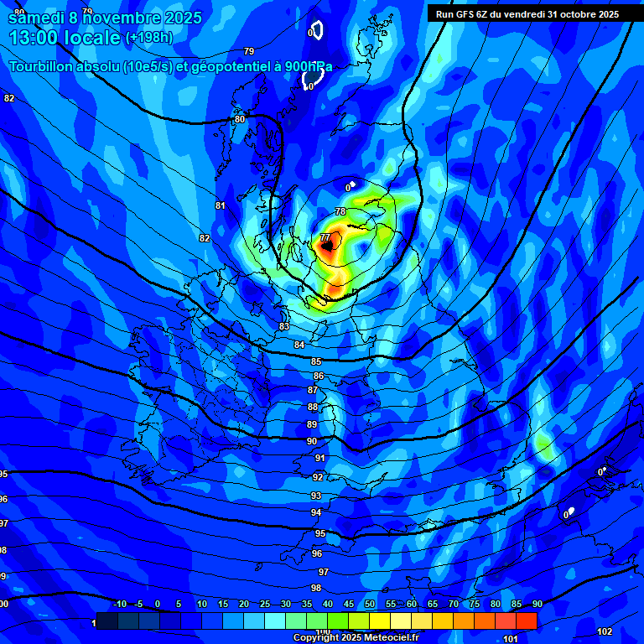Select the '13:00 locale' time text
644x644 pixels.
[65, 38]
